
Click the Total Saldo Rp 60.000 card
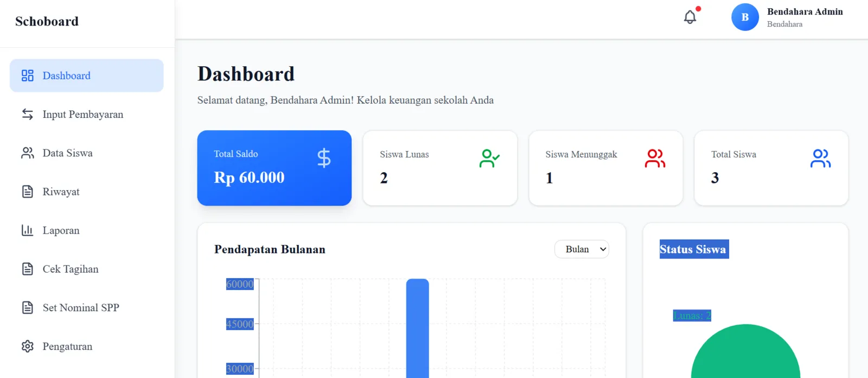tap(275, 168)
